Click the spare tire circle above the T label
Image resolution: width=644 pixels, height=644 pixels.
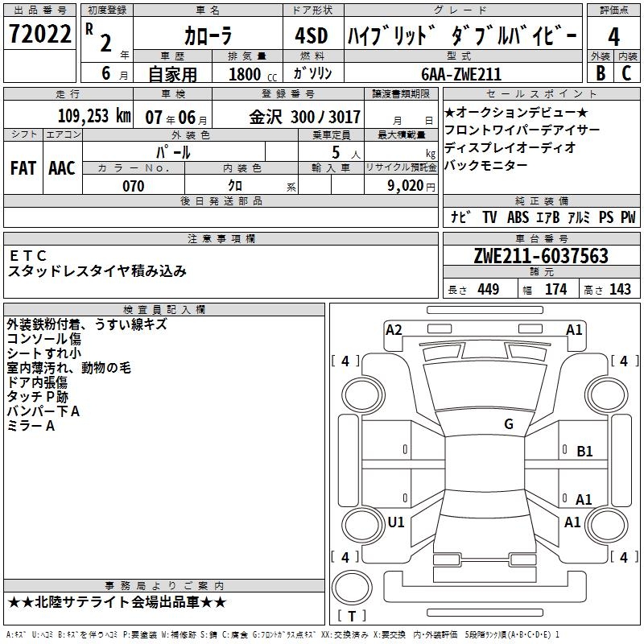pyautogui.click(x=352, y=587)
